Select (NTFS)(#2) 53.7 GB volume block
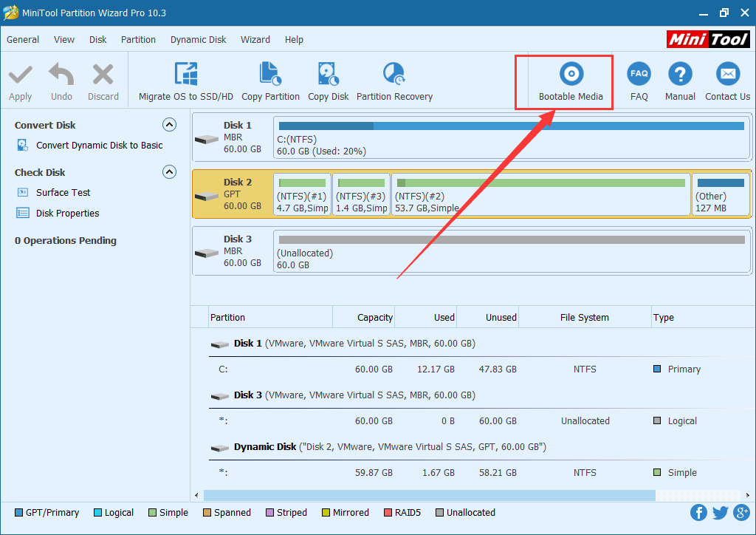This screenshot has width=756, height=535. tap(541, 194)
